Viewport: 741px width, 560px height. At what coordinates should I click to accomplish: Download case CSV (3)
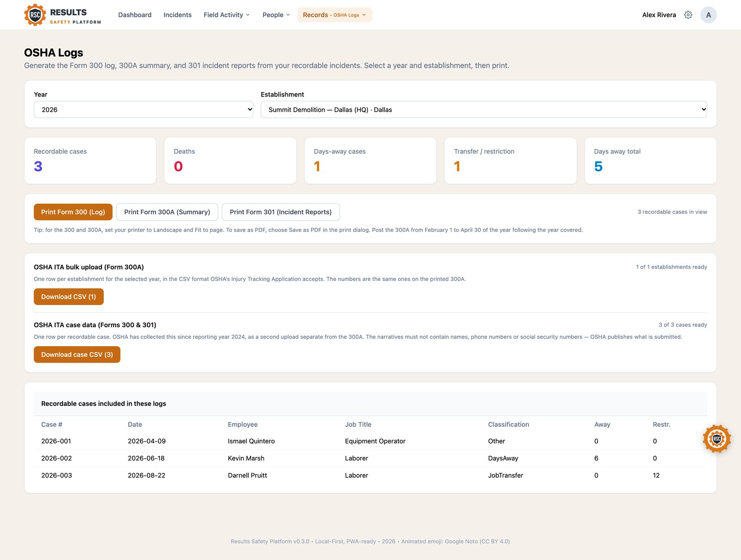click(77, 355)
